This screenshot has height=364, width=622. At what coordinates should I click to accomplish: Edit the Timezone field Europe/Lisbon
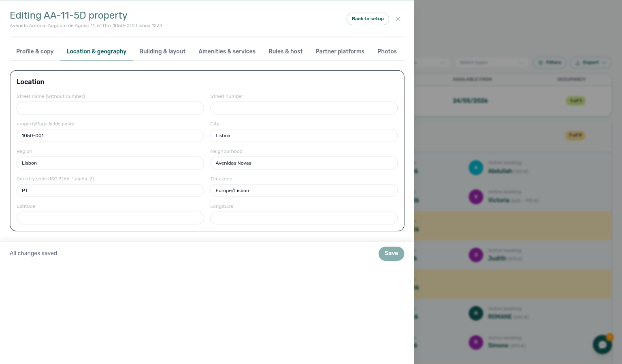pos(304,190)
